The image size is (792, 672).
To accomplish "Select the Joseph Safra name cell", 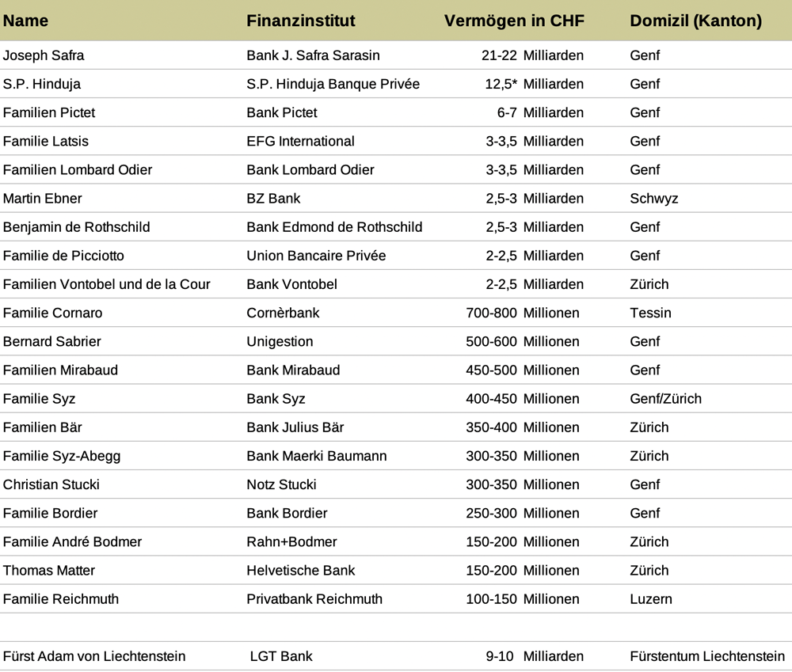I will tap(44, 55).
